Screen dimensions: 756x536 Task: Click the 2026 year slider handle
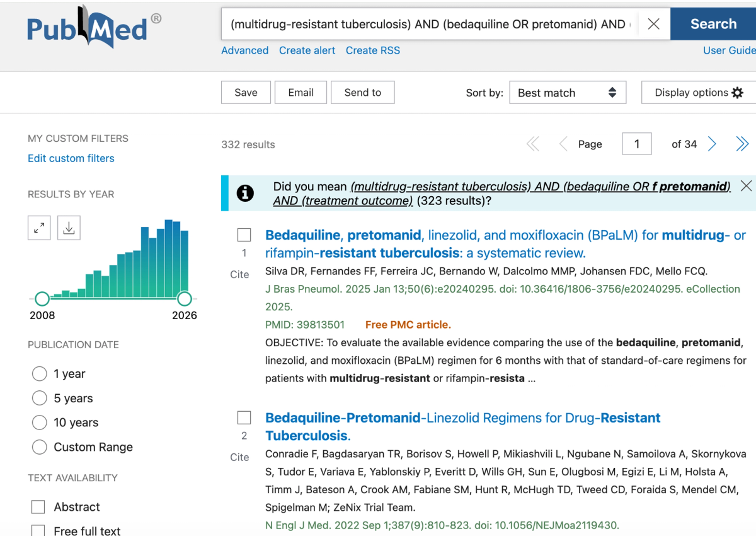point(185,298)
